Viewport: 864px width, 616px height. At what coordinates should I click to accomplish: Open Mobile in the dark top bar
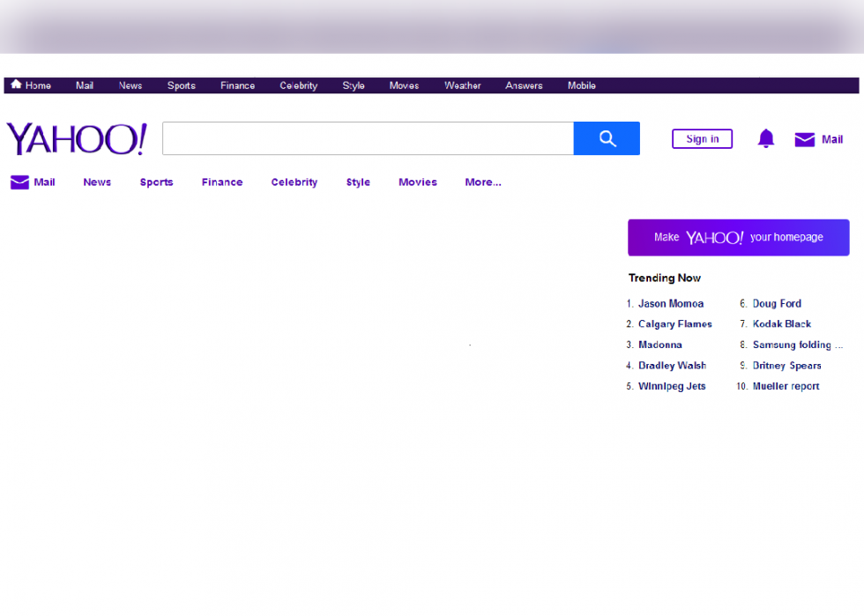pyautogui.click(x=581, y=85)
